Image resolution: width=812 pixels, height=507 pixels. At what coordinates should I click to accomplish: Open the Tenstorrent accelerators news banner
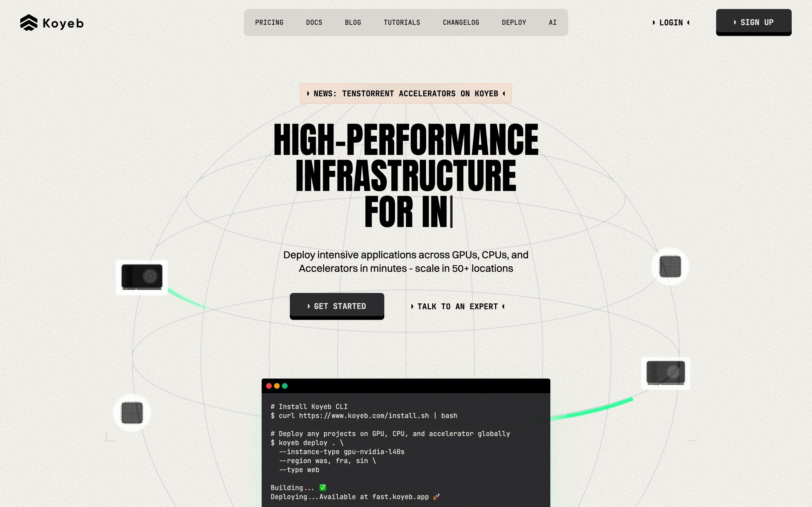[406, 94]
